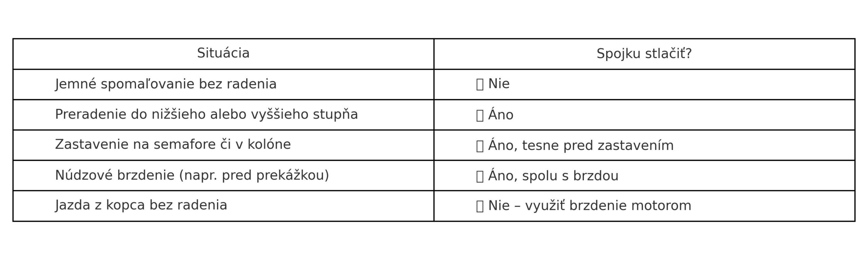Click the box symbol before plain "Áno"
The width and height of the screenshot is (868, 260).
[x=480, y=115]
